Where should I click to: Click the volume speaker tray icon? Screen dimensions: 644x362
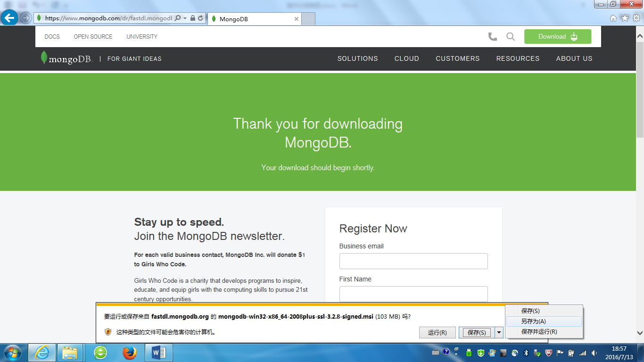(x=594, y=353)
